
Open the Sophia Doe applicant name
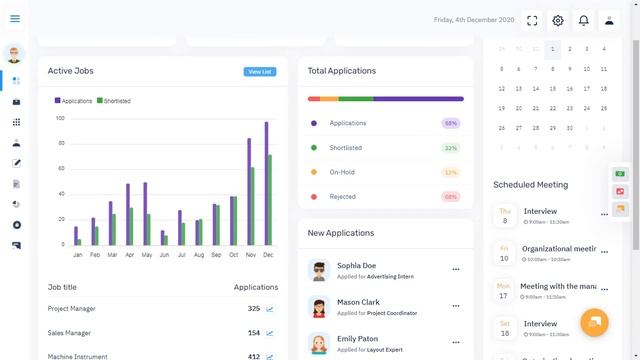click(x=356, y=266)
